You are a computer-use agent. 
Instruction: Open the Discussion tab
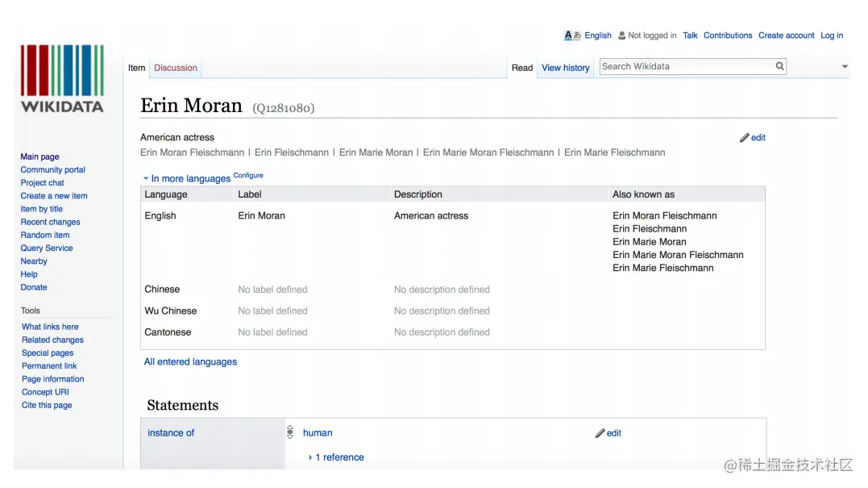[176, 68]
